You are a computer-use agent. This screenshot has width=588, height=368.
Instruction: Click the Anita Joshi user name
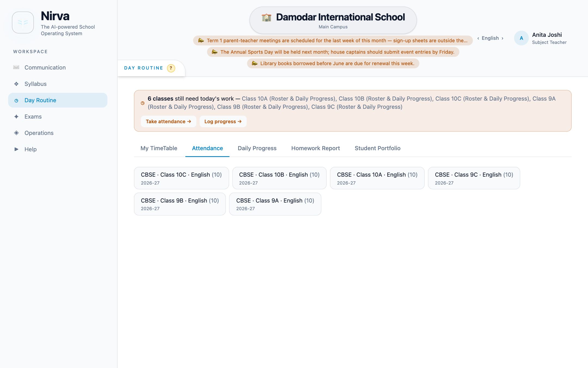pyautogui.click(x=547, y=35)
